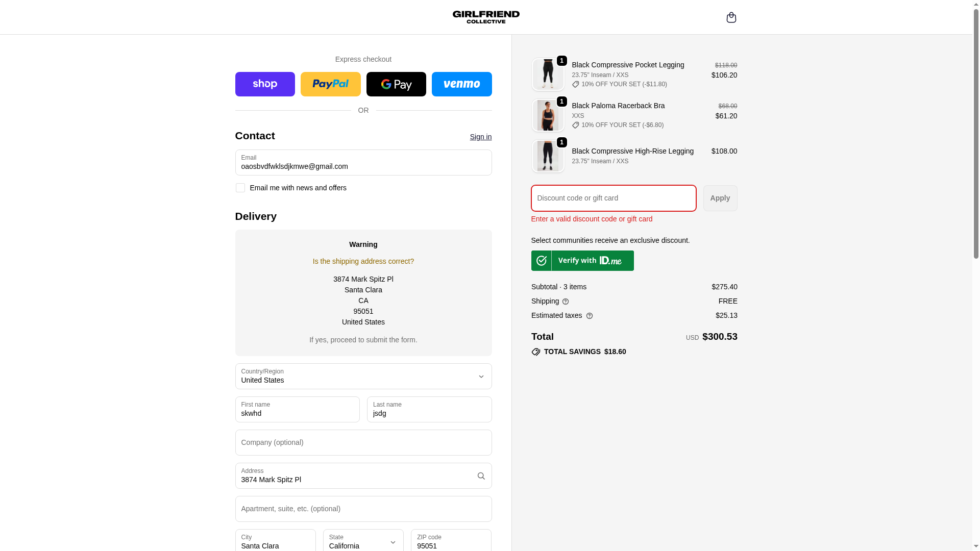Choose Google Pay express checkout
This screenshot has height=551, width=980.
[x=396, y=84]
